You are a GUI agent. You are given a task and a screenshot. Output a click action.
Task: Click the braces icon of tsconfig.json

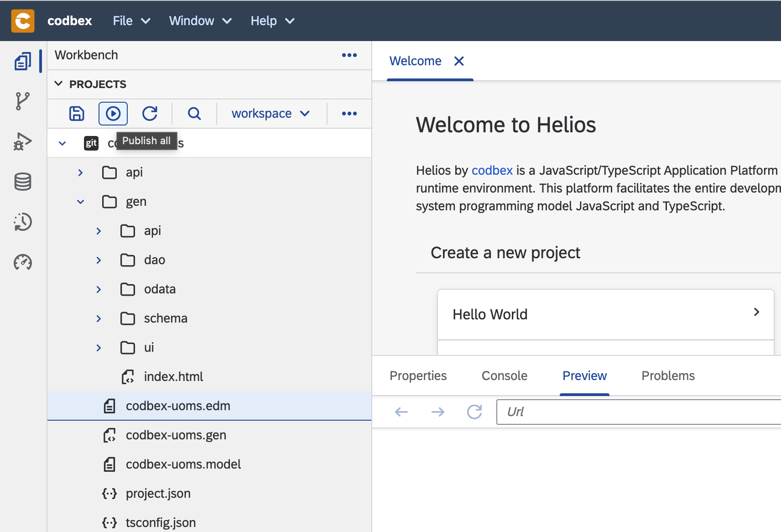click(109, 523)
